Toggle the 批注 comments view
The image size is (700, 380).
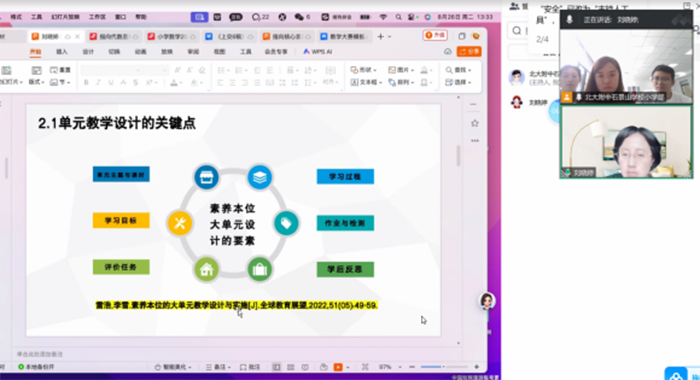250,367
